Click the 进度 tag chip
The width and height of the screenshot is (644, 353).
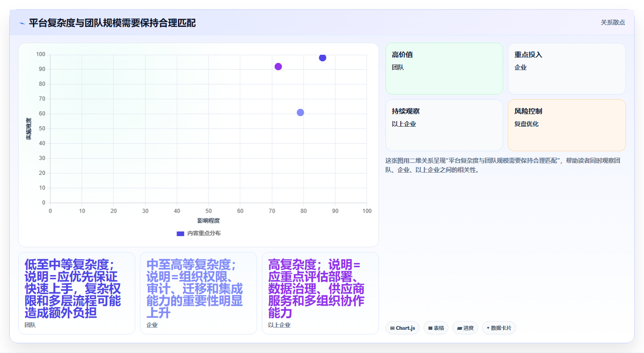click(x=465, y=328)
